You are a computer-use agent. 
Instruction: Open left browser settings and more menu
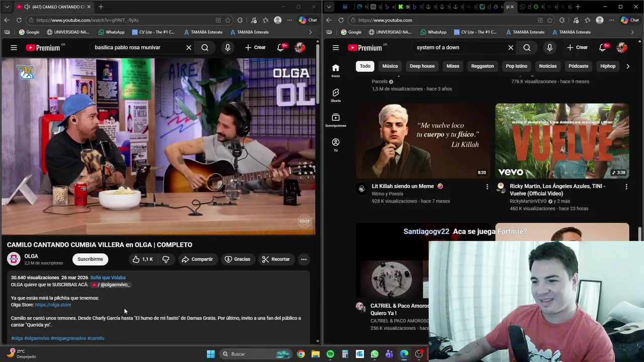(289, 20)
